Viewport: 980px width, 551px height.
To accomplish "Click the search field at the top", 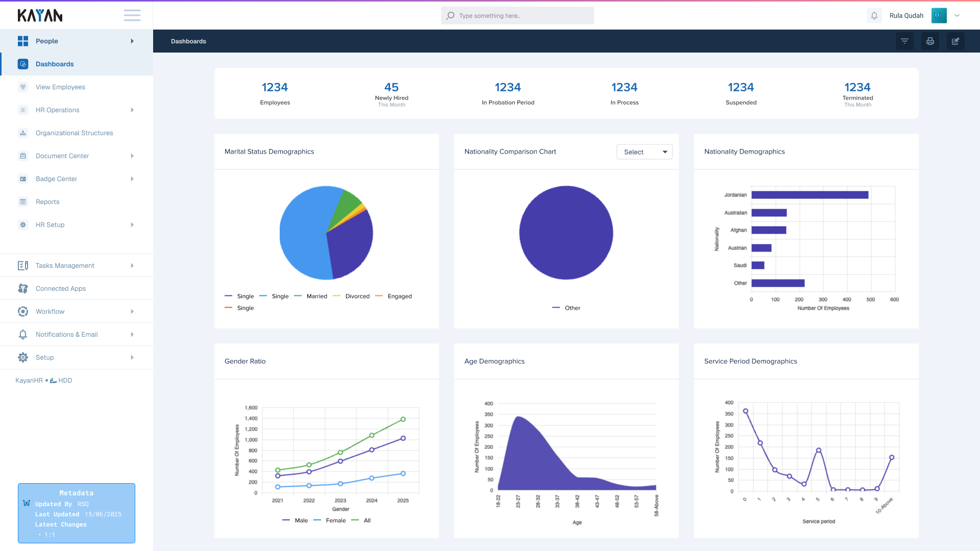I will [x=517, y=16].
